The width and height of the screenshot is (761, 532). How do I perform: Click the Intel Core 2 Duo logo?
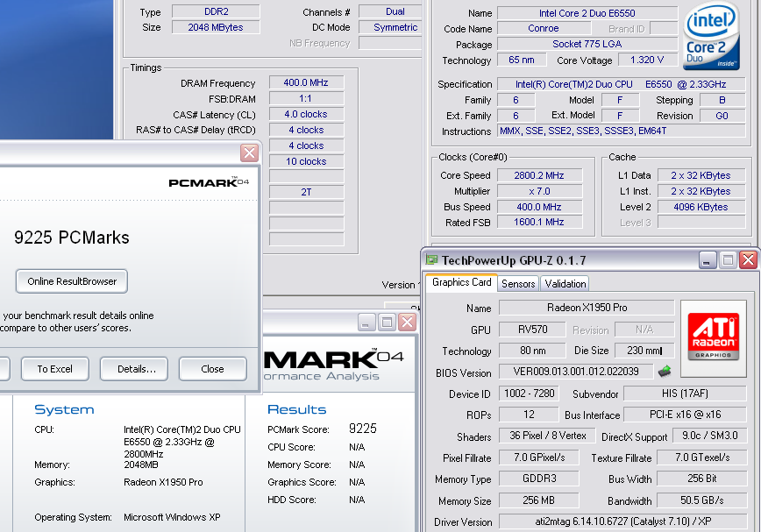pyautogui.click(x=711, y=38)
